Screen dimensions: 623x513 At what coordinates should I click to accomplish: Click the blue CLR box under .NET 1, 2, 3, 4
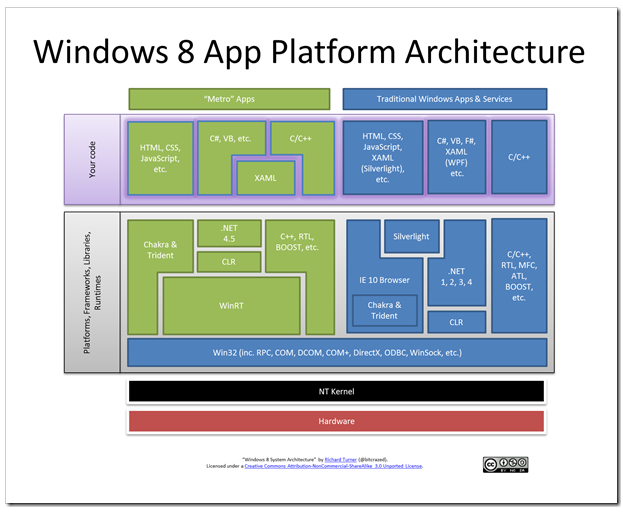coord(456,322)
